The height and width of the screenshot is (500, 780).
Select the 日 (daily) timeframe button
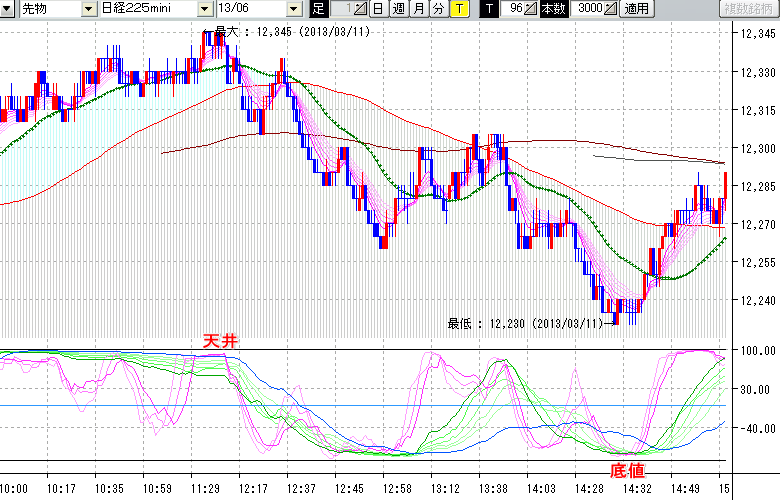(x=377, y=9)
